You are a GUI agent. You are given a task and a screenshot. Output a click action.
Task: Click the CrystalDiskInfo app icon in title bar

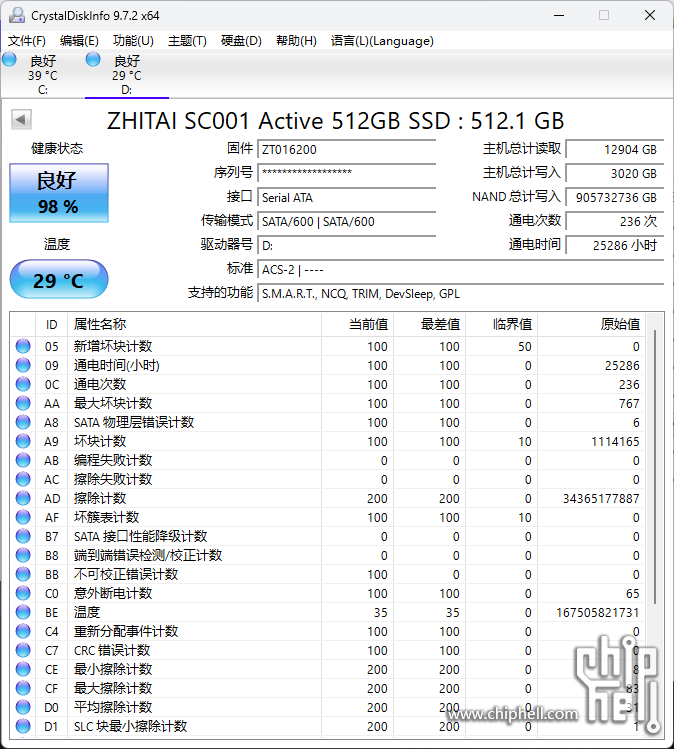pos(17,15)
